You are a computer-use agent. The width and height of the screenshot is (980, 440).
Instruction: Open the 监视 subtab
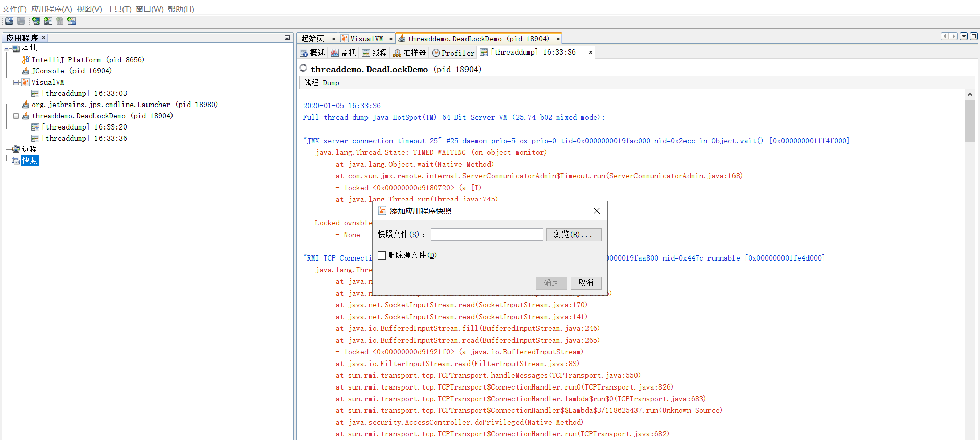tap(344, 53)
